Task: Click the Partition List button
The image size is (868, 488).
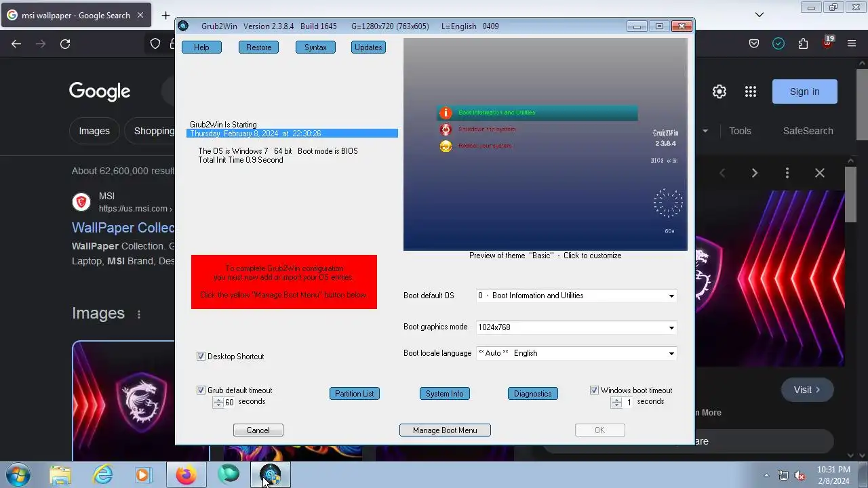Action: pyautogui.click(x=354, y=394)
